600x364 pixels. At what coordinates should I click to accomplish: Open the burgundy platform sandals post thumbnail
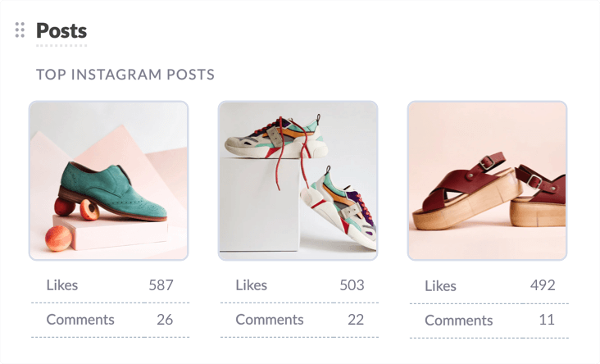(487, 180)
